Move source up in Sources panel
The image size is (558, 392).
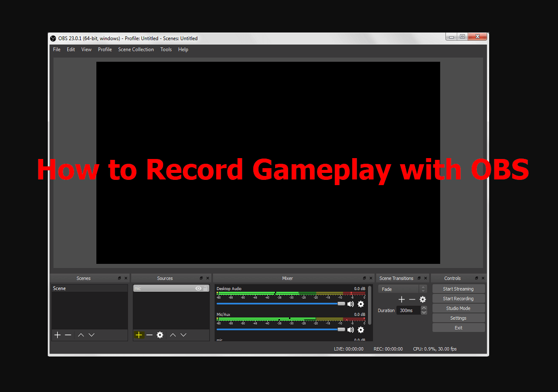coord(173,335)
